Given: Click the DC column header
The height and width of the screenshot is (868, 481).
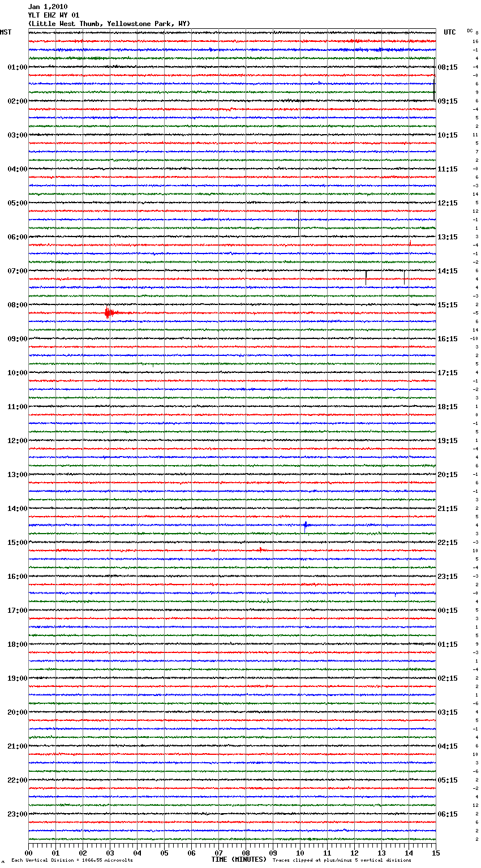Looking at the screenshot, I should [x=470, y=31].
